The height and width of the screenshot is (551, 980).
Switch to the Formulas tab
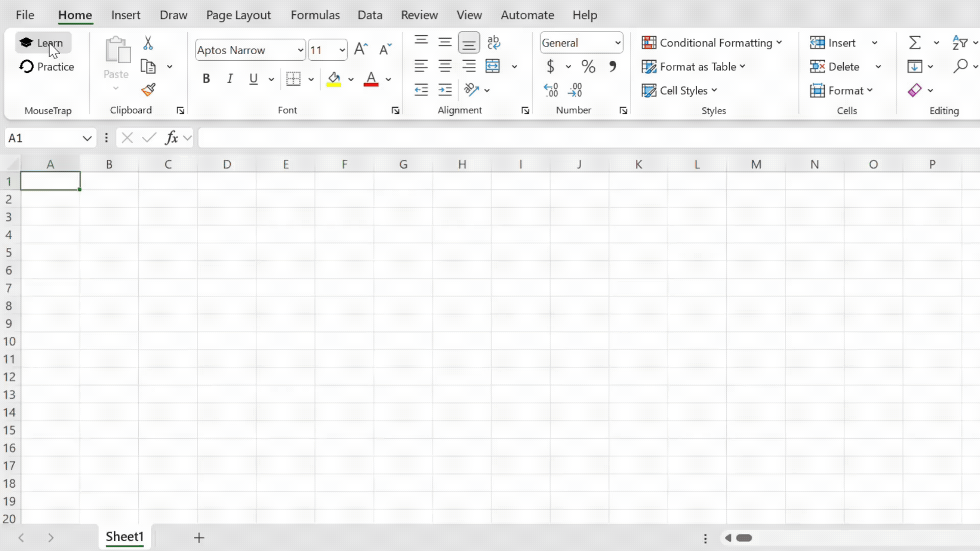[315, 15]
